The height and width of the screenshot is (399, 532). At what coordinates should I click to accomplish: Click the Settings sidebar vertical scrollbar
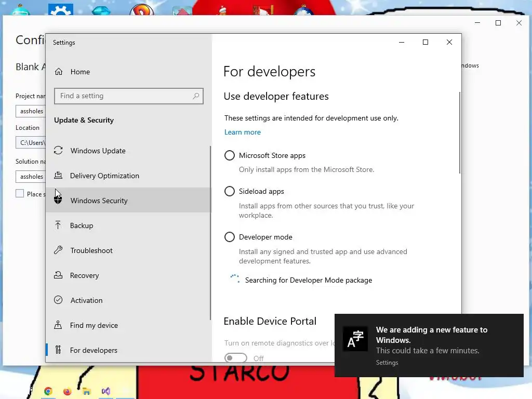[210, 233]
